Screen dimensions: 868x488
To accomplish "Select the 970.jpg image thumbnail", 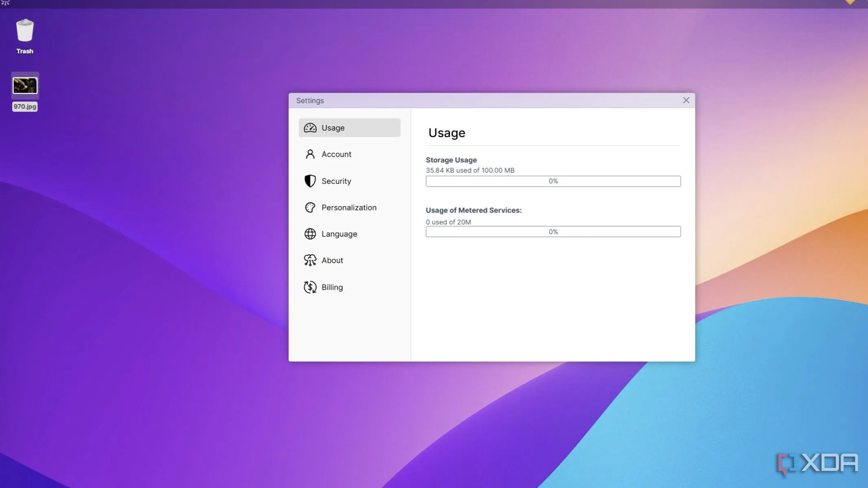I will point(25,85).
